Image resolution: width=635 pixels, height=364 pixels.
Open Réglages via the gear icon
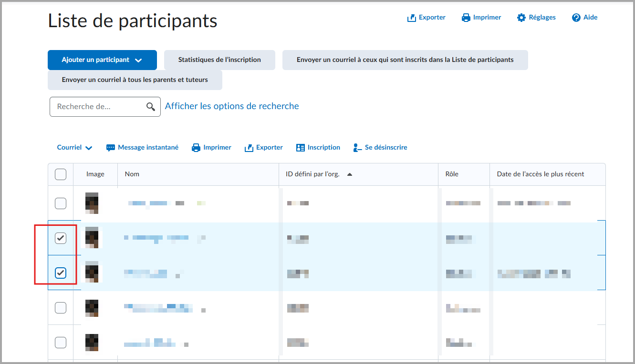pos(521,18)
